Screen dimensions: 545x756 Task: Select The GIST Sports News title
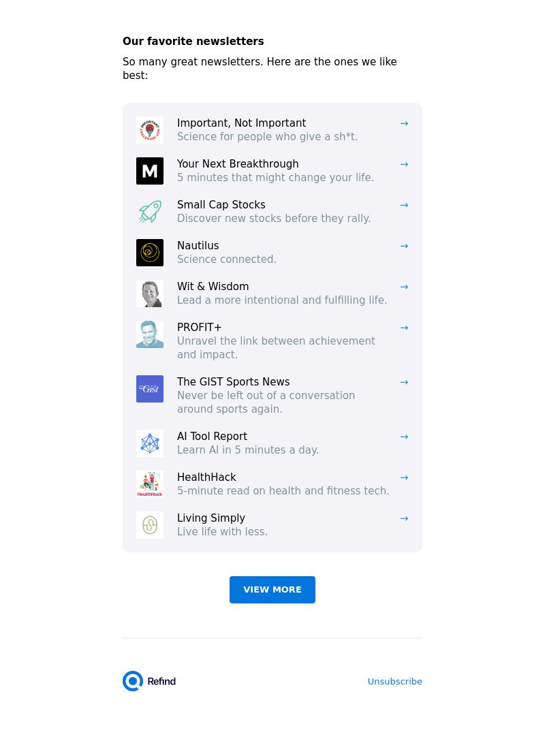[x=233, y=382]
